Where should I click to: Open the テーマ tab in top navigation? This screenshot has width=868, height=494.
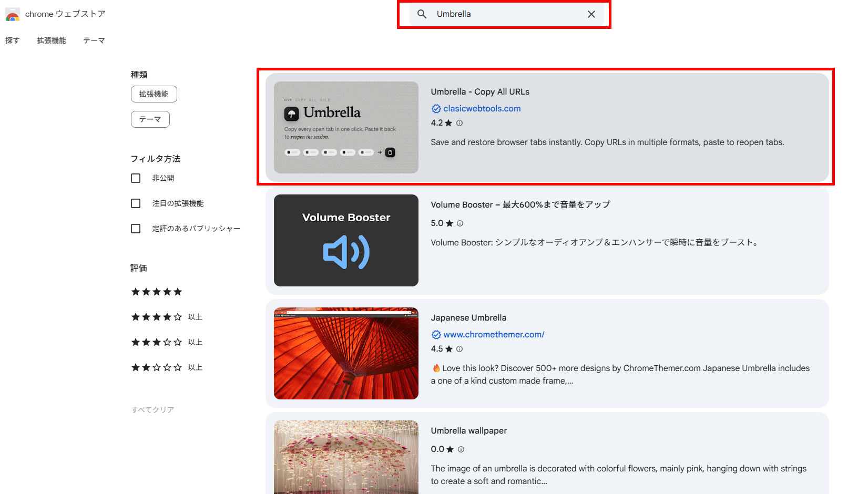coord(94,40)
